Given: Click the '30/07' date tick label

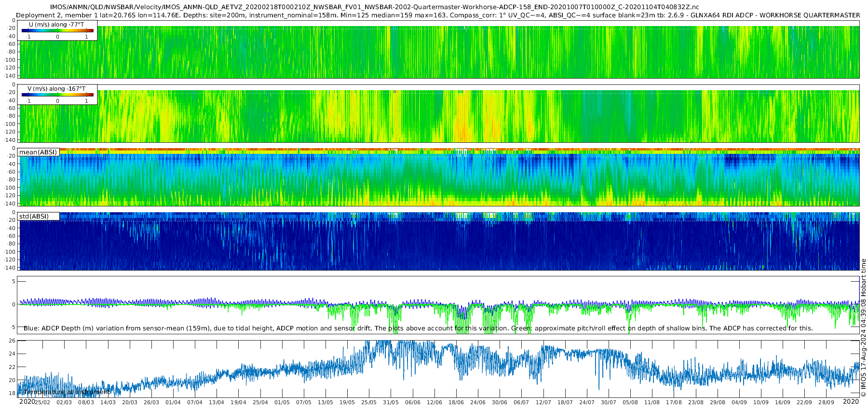Looking at the screenshot, I should click(x=609, y=402).
